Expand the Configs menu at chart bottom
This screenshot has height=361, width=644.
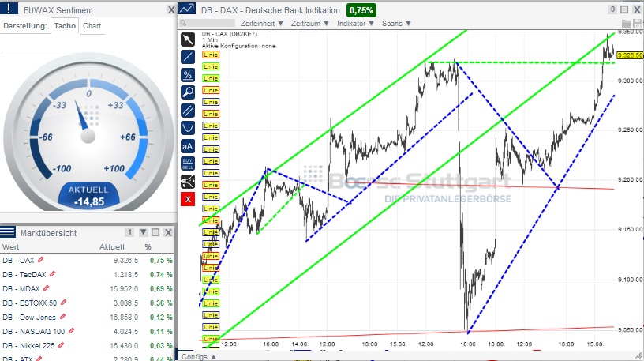199,356
